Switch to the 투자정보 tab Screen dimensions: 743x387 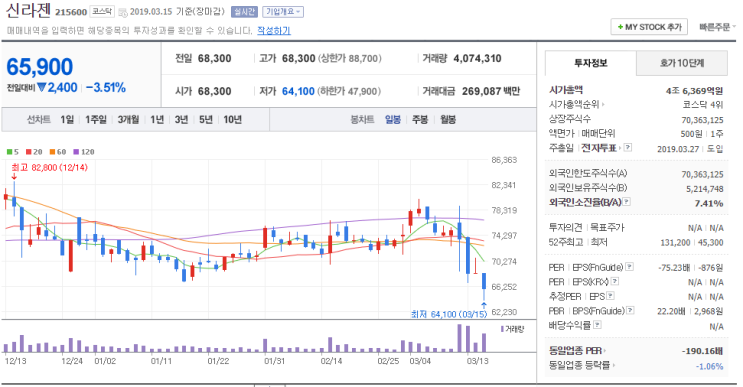point(590,63)
